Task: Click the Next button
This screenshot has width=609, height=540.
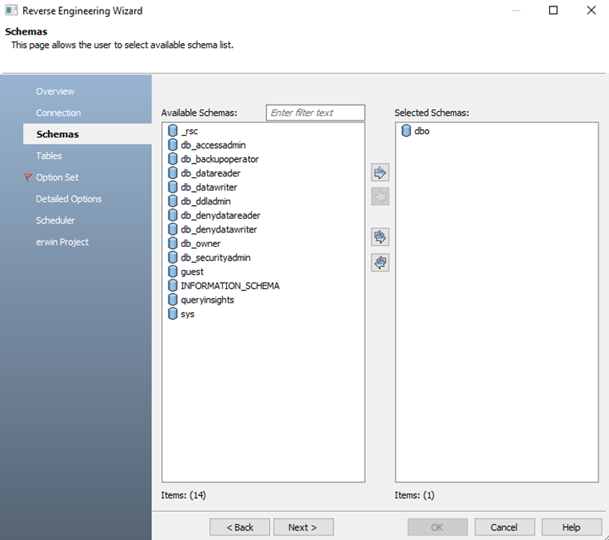Action: [x=302, y=527]
